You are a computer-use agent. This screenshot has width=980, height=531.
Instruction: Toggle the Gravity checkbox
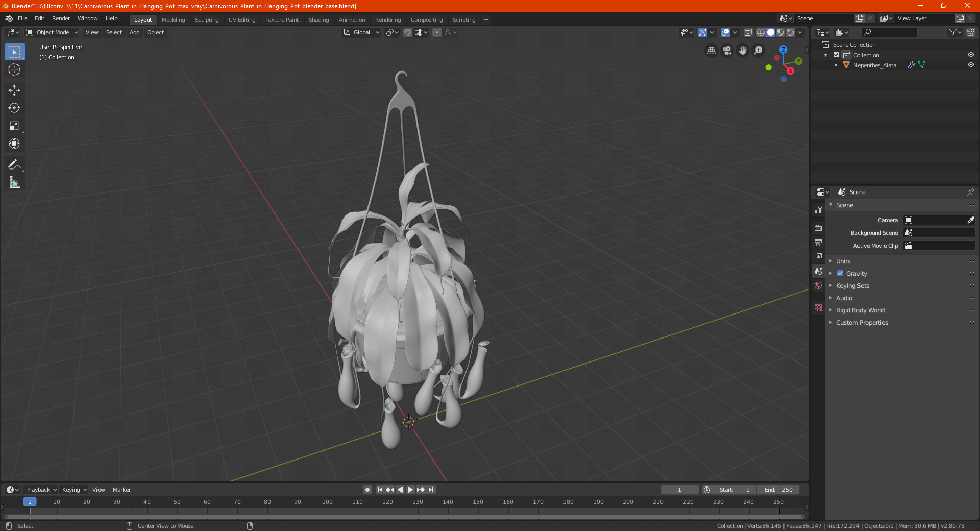coord(840,274)
